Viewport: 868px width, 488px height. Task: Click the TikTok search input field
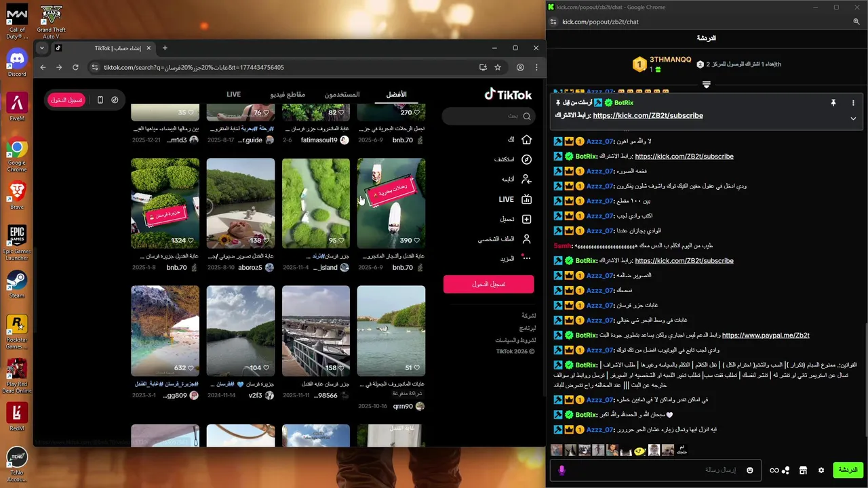point(488,116)
